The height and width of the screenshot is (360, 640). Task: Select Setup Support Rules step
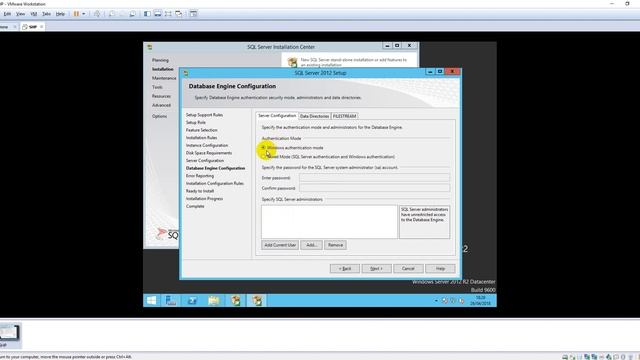(204, 115)
